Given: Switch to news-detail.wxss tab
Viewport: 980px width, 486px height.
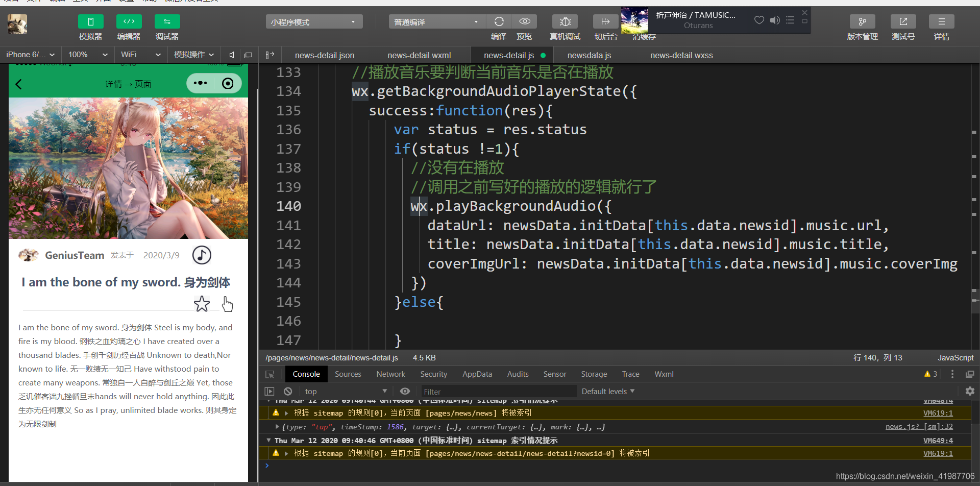Looking at the screenshot, I should click(x=681, y=55).
